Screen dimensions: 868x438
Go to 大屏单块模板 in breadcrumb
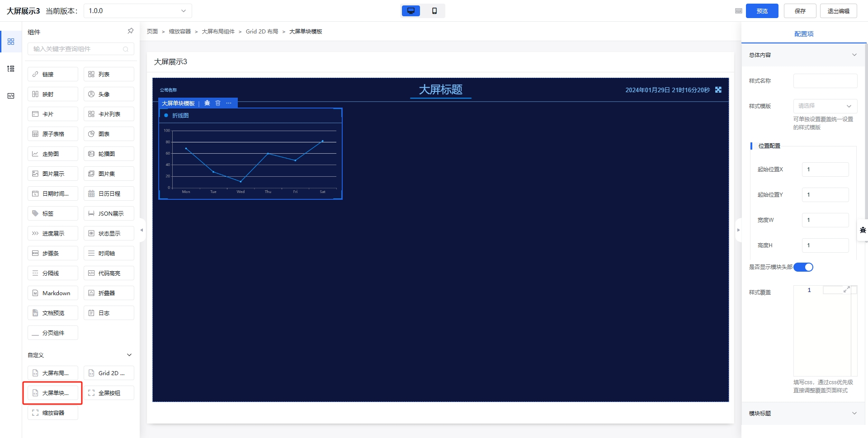click(x=306, y=32)
